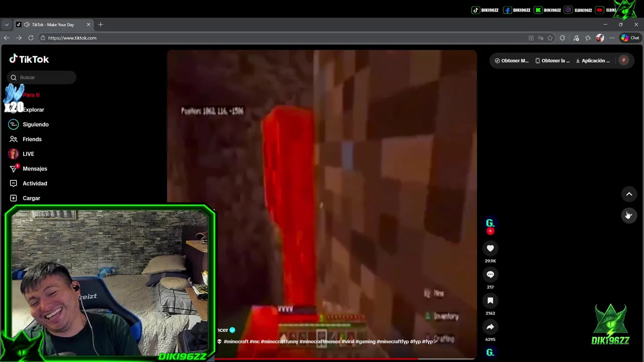Open a new browser tab
The height and width of the screenshot is (362, 644).
click(101, 25)
